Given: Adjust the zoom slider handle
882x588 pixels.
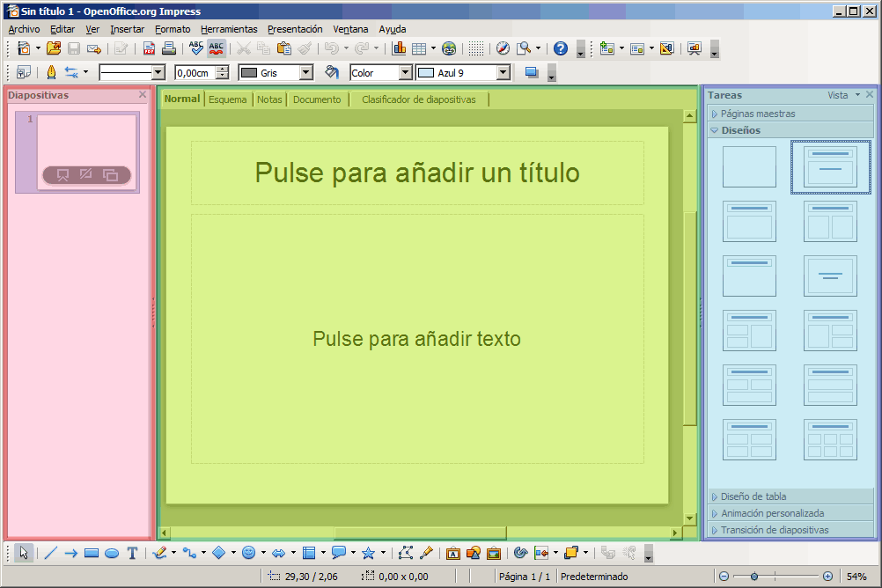Looking at the screenshot, I should 754,577.
